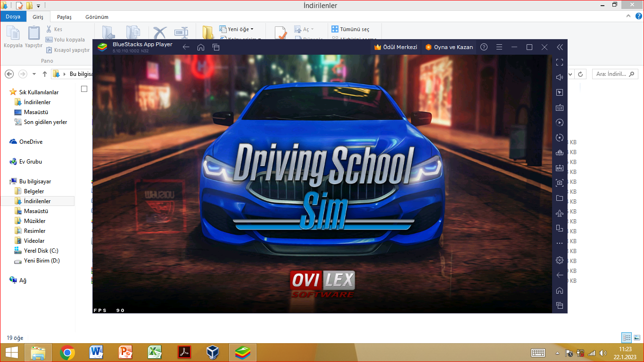Click Yapıştır in the Explorer ribbon
This screenshot has height=362, width=644.
click(34, 37)
